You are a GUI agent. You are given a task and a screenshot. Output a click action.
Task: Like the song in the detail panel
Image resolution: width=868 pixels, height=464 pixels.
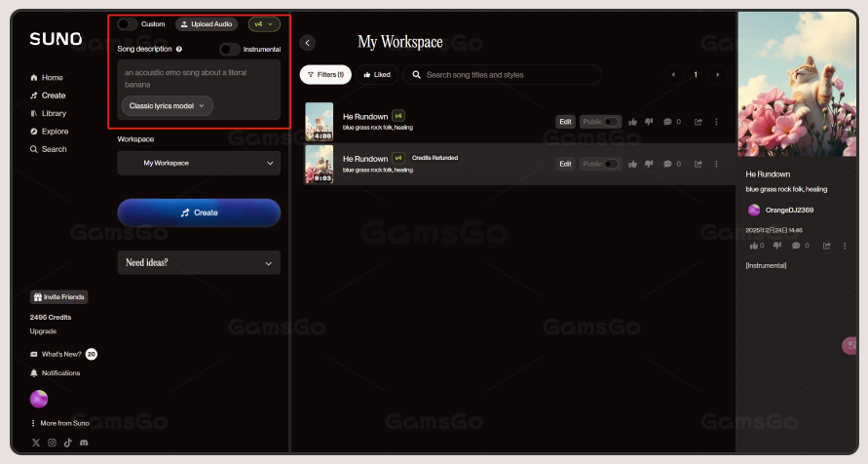click(756, 246)
